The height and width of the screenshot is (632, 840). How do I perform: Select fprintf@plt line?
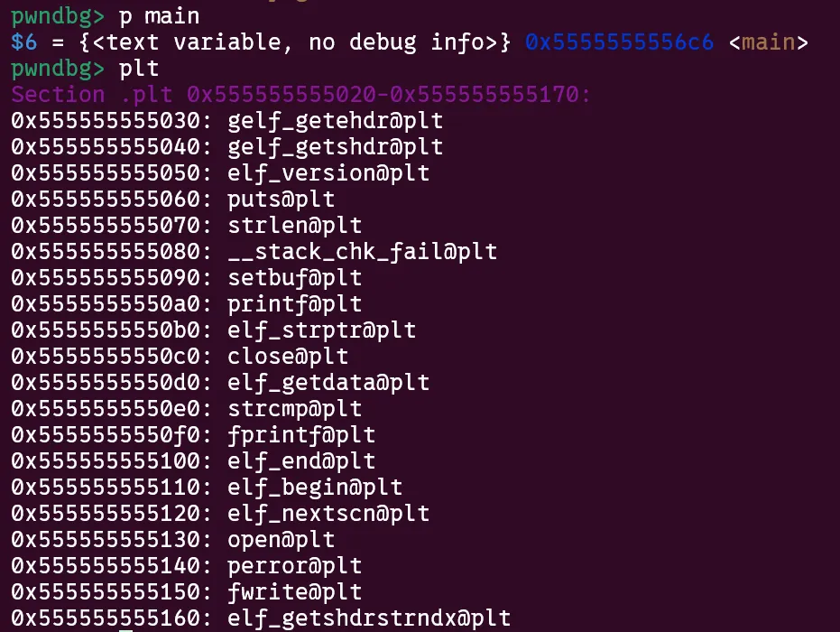point(193,435)
